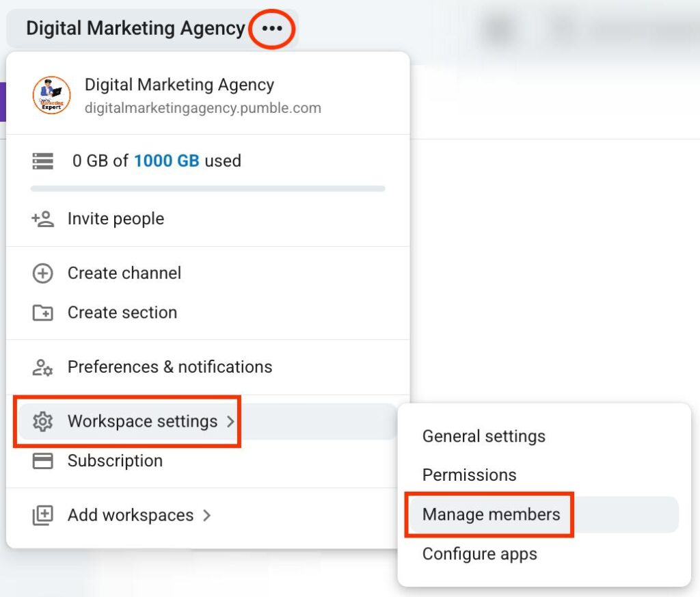Image resolution: width=700 pixels, height=597 pixels.
Task: Click the Create channel plus icon
Action: [x=43, y=274]
